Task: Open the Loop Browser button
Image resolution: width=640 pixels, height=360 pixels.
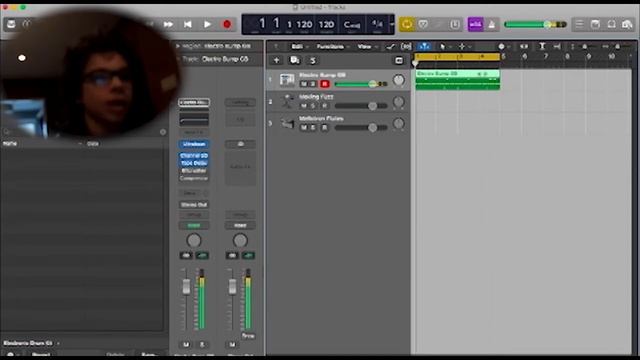Action: coord(611,24)
